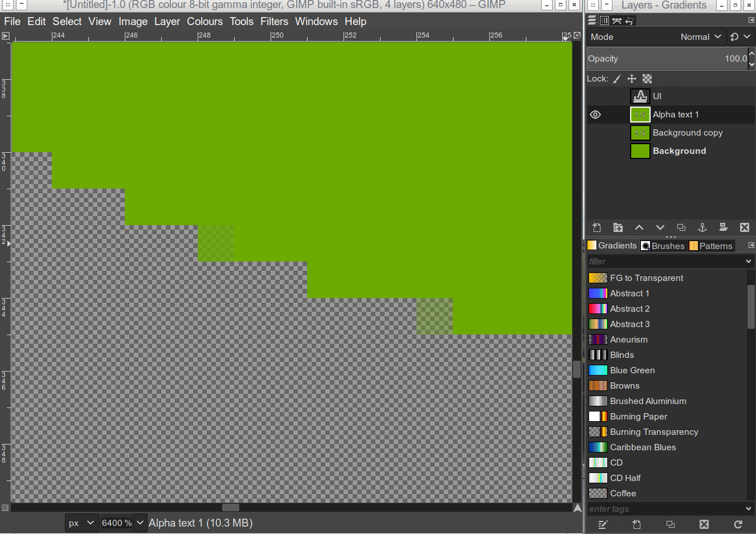756x534 pixels.
Task: Duplicate the selected layer
Action: [681, 227]
